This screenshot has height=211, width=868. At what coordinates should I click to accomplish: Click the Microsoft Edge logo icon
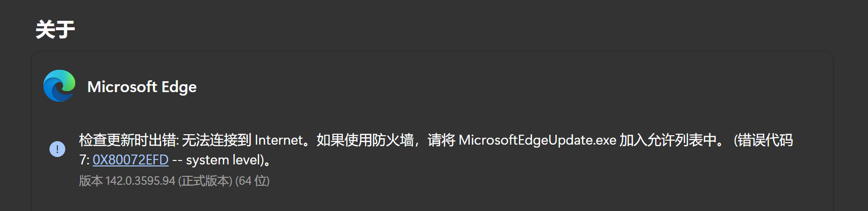(59, 86)
